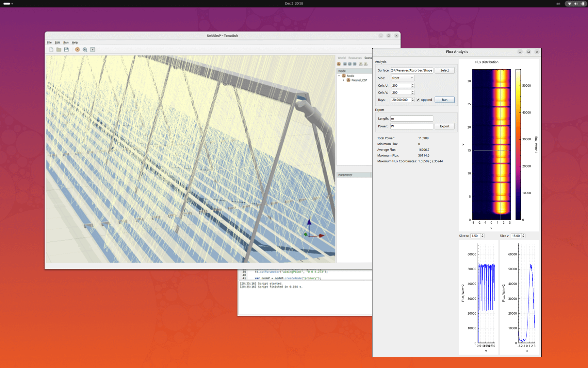Decrease the Slice v value
This screenshot has height=368, width=588.
click(523, 237)
